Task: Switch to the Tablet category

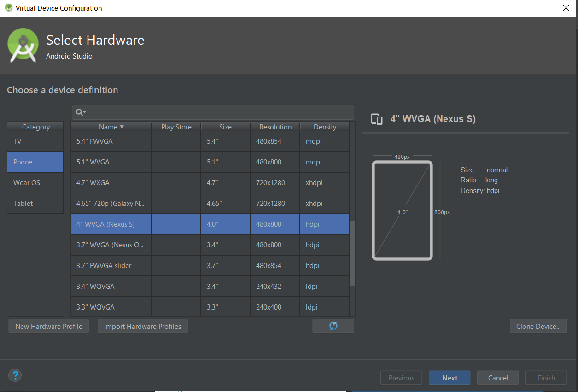Action: click(x=35, y=204)
